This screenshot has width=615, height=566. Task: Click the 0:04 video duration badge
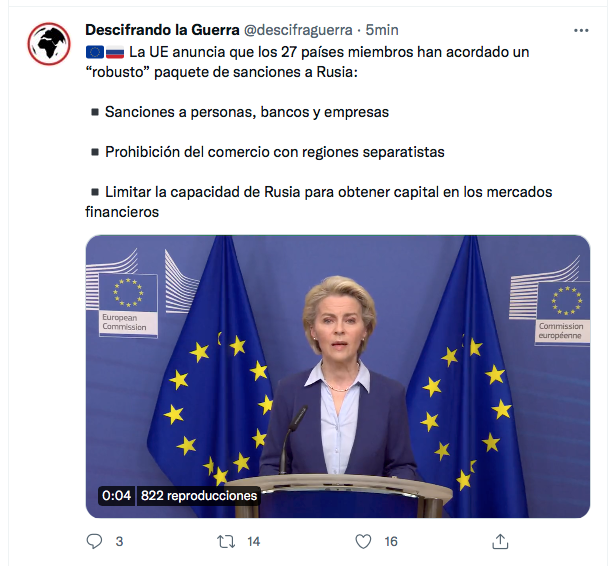[116, 496]
